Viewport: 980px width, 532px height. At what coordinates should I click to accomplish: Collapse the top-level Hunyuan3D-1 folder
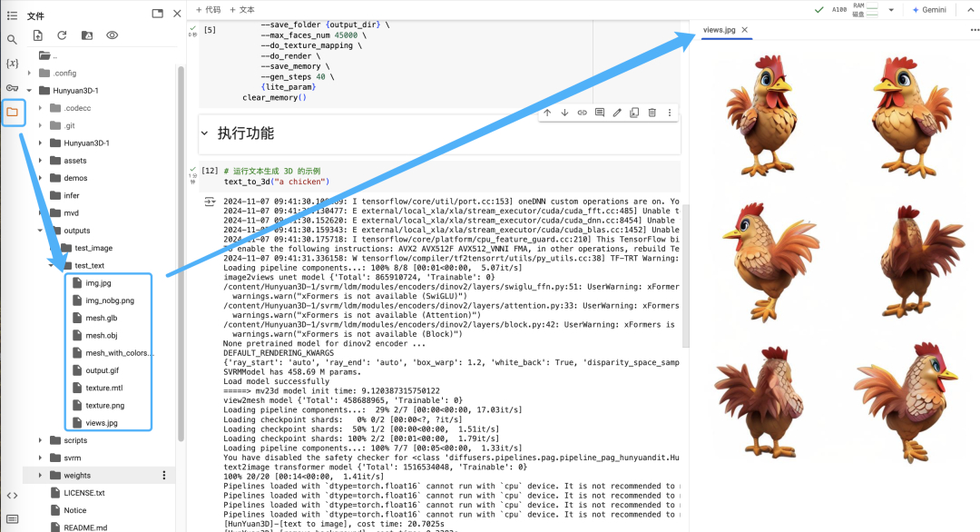(29, 91)
